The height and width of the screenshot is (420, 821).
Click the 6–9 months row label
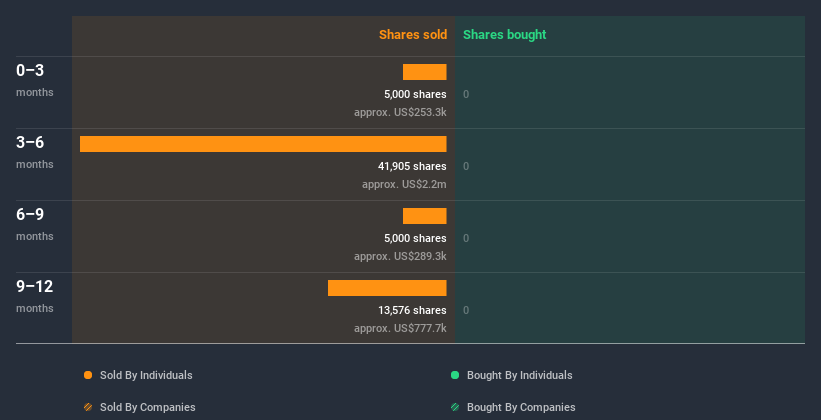[x=35, y=224]
